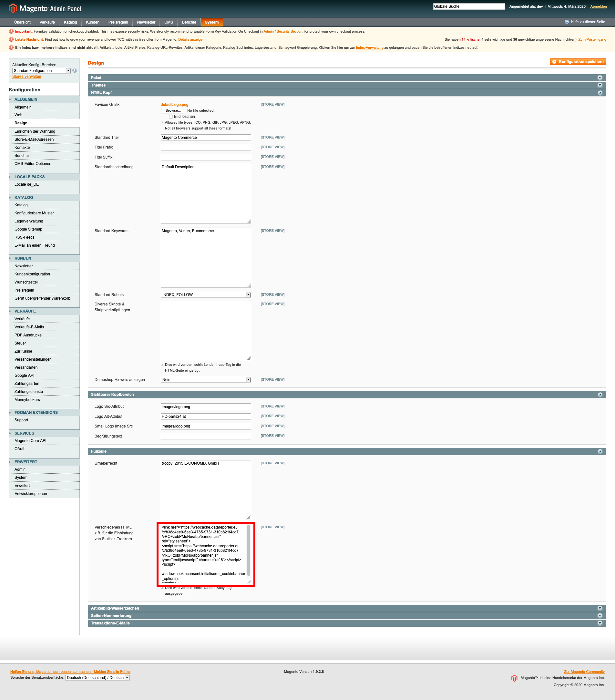
Task: Open the CMS menu
Action: [x=169, y=22]
